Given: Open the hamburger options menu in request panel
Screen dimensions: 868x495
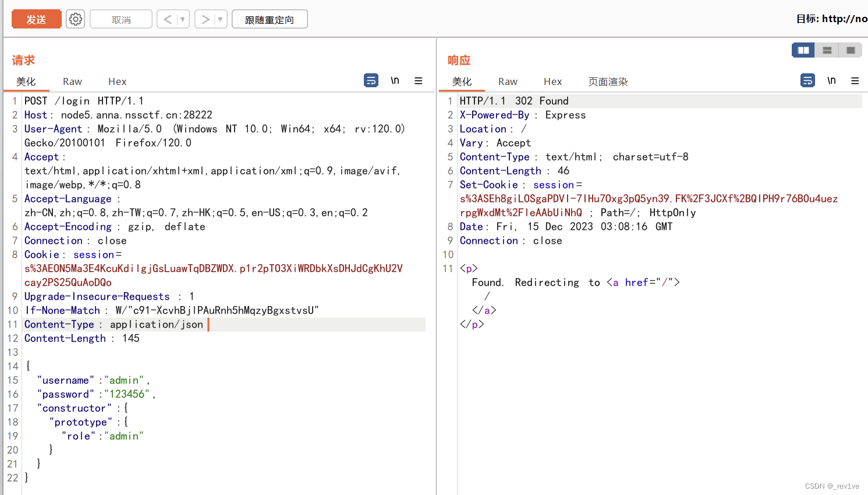Looking at the screenshot, I should (418, 81).
